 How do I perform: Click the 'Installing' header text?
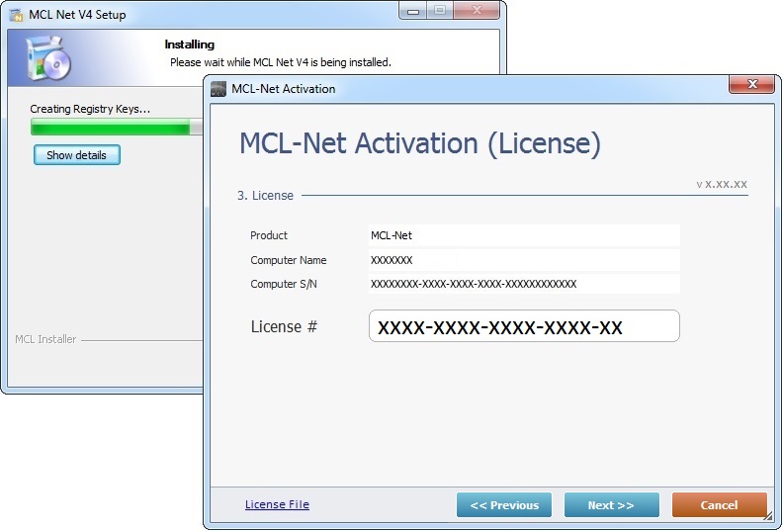coord(189,44)
